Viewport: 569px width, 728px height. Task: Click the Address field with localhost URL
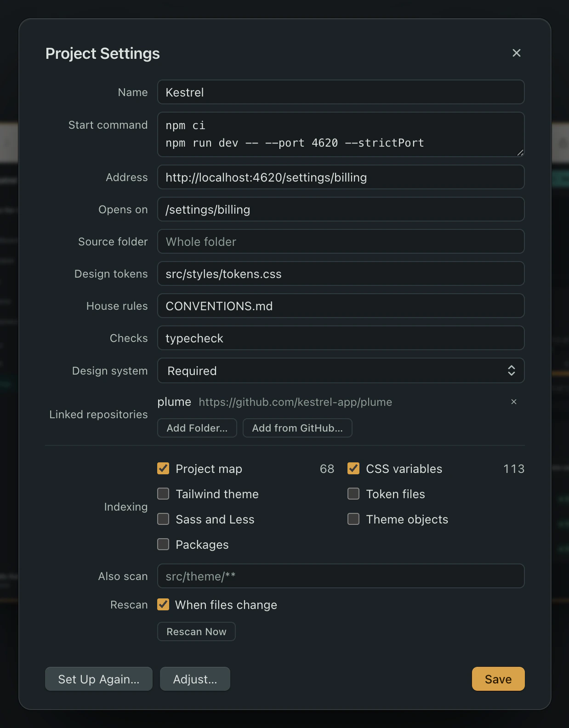coord(341,177)
